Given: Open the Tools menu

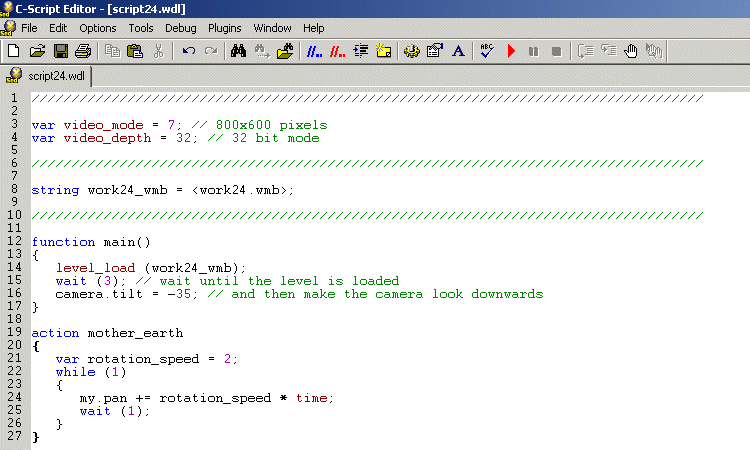Looking at the screenshot, I should point(141,28).
